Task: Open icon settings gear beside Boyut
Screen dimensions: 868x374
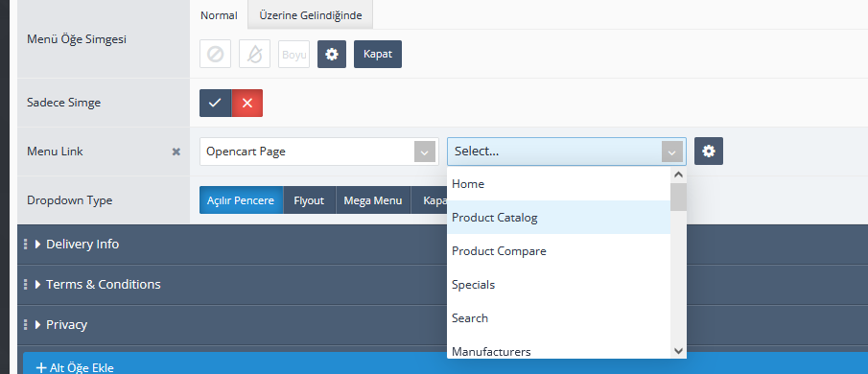Action: pyautogui.click(x=332, y=55)
